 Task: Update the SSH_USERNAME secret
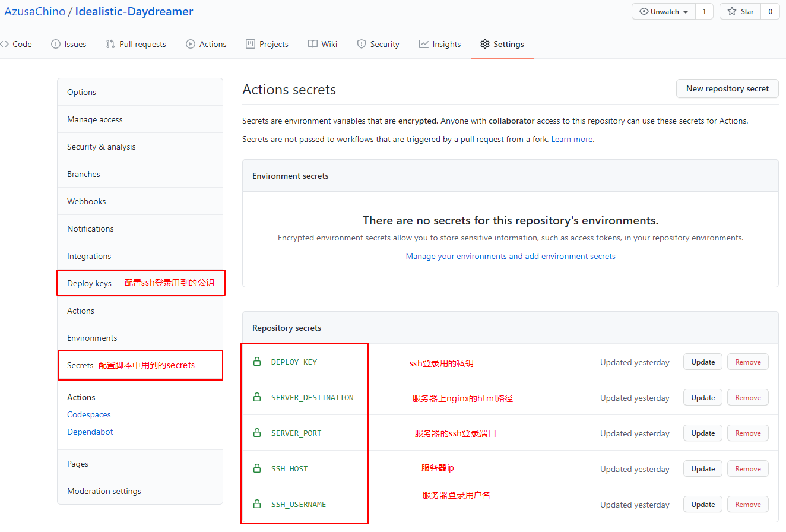coord(703,504)
